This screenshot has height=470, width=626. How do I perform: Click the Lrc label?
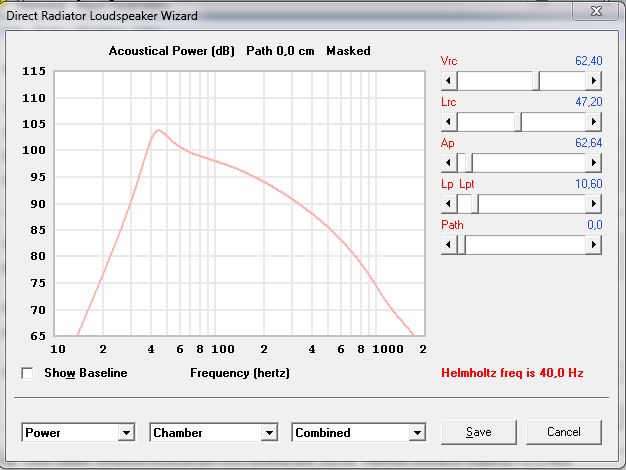click(x=448, y=102)
